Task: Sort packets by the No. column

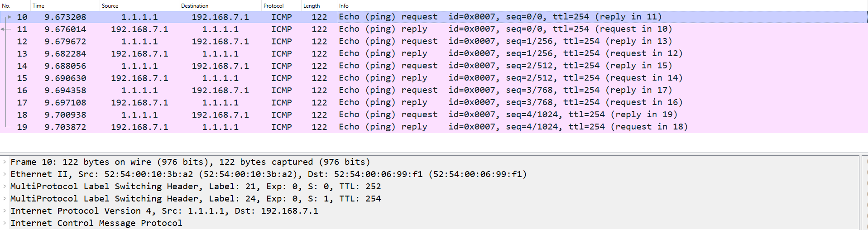Action: click(14, 5)
